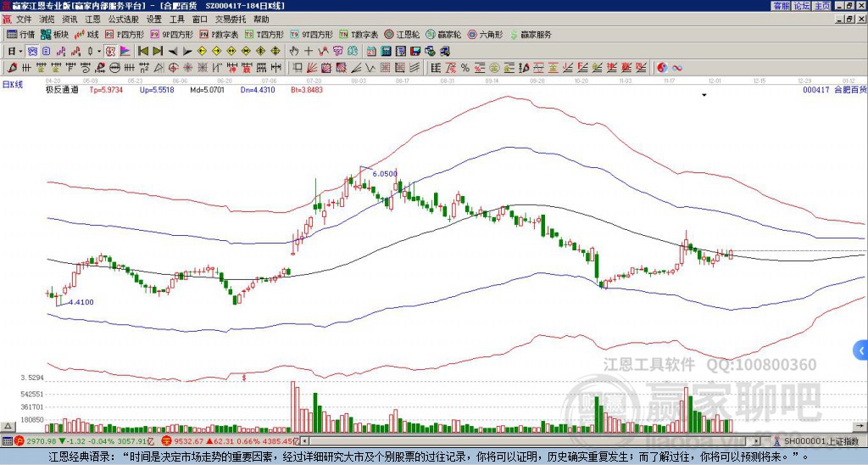Click the SH000001 上证指数 status entry
Viewport: 868px width, 465px height.
point(821,441)
